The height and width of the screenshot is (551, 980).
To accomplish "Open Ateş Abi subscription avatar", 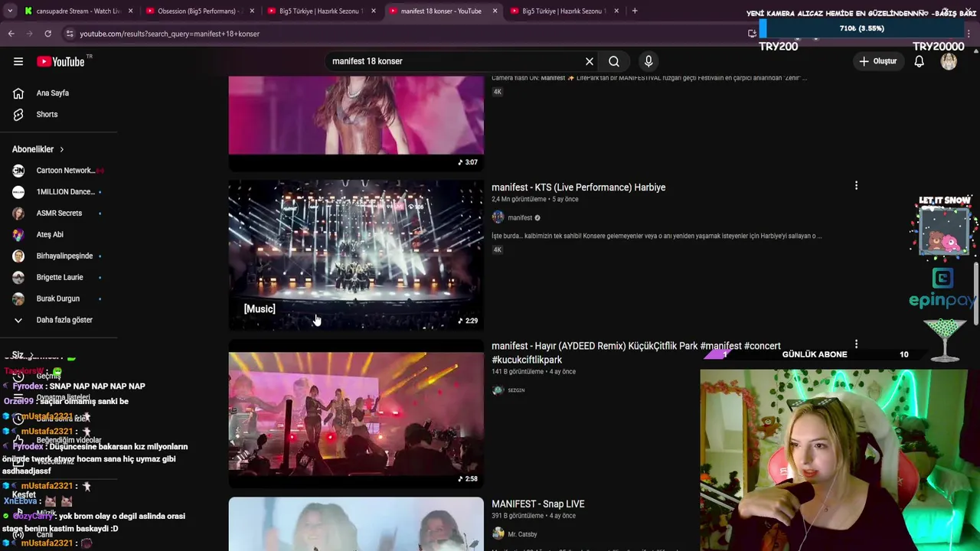I will [x=18, y=235].
